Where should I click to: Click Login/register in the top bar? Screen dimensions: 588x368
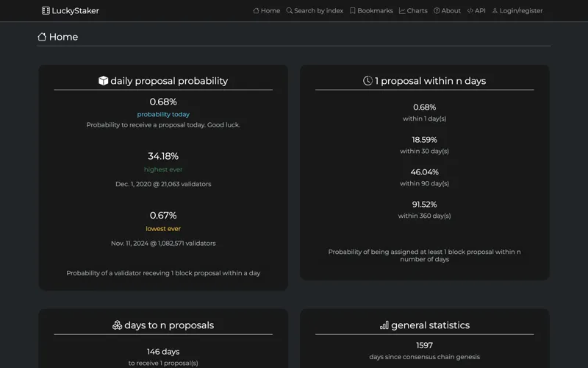point(517,10)
